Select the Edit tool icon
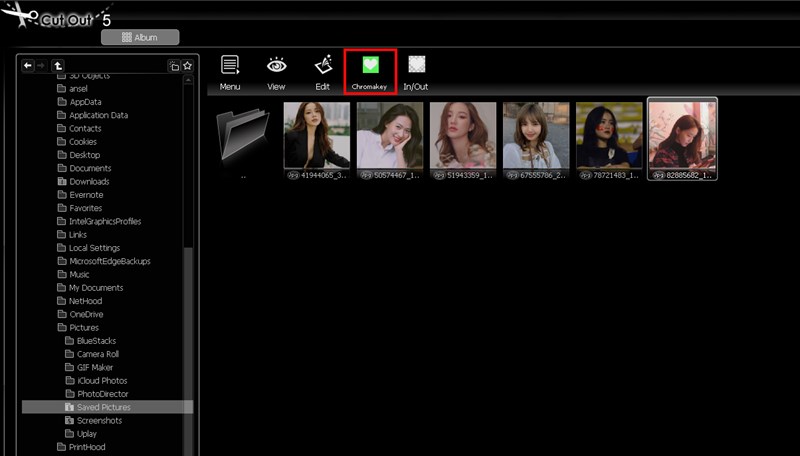This screenshot has width=800, height=456. (323, 71)
